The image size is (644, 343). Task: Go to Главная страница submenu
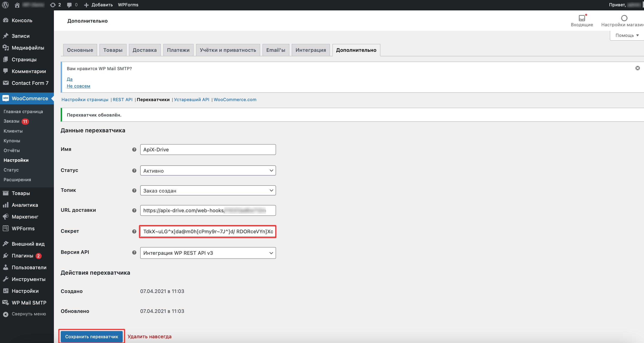(x=23, y=112)
